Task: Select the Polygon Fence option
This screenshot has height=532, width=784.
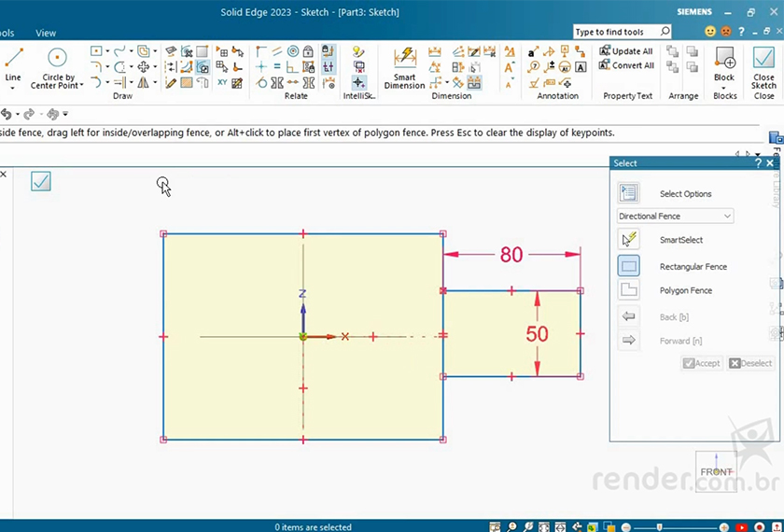Action: coord(629,290)
